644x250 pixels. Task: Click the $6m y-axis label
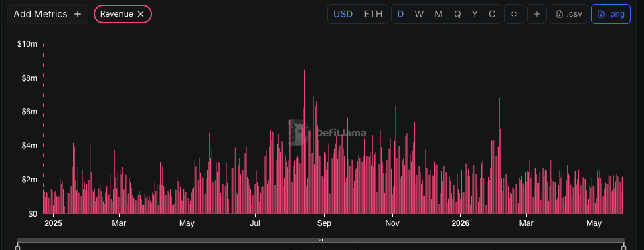[x=29, y=112]
